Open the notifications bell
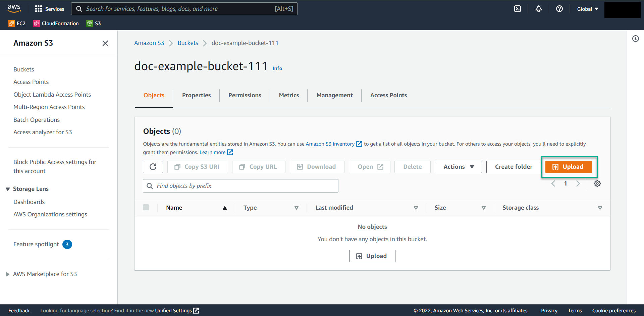The width and height of the screenshot is (644, 316). coord(538,9)
